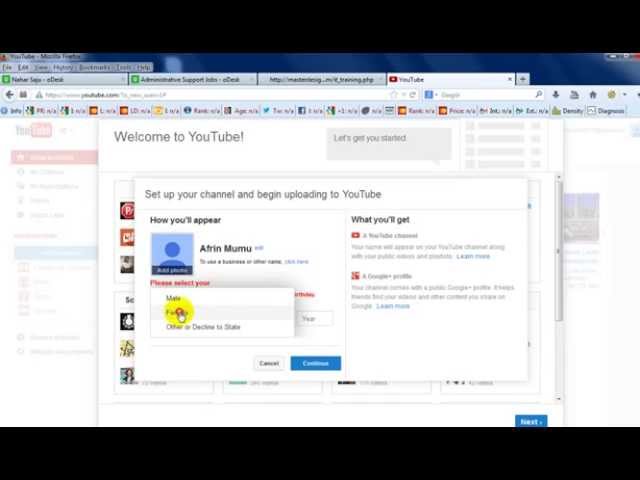Select Female in the gender dropdown list
The width and height of the screenshot is (640, 480).
(222, 313)
